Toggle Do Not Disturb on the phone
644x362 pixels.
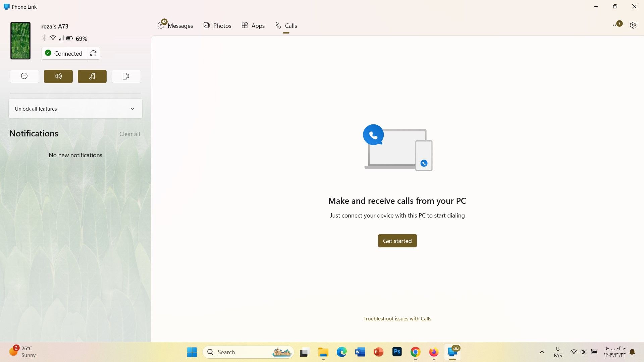click(24, 76)
